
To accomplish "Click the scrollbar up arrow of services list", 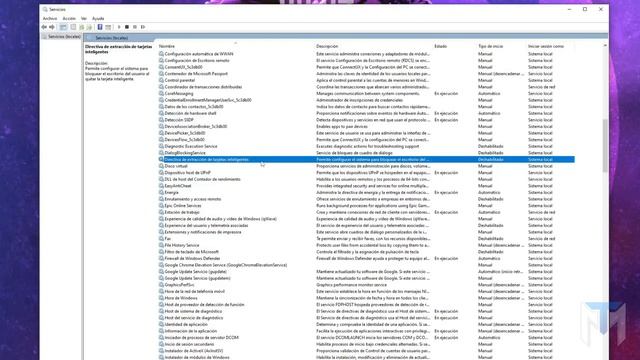I will tap(605, 46).
